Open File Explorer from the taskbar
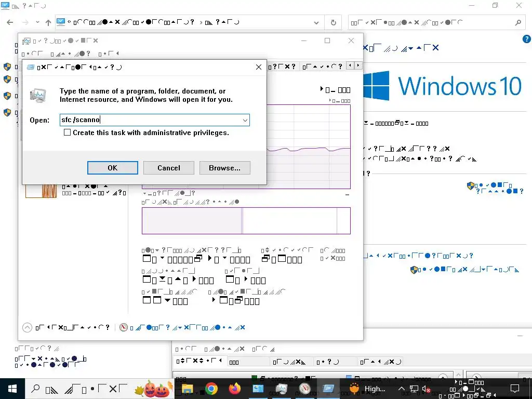 (x=187, y=389)
